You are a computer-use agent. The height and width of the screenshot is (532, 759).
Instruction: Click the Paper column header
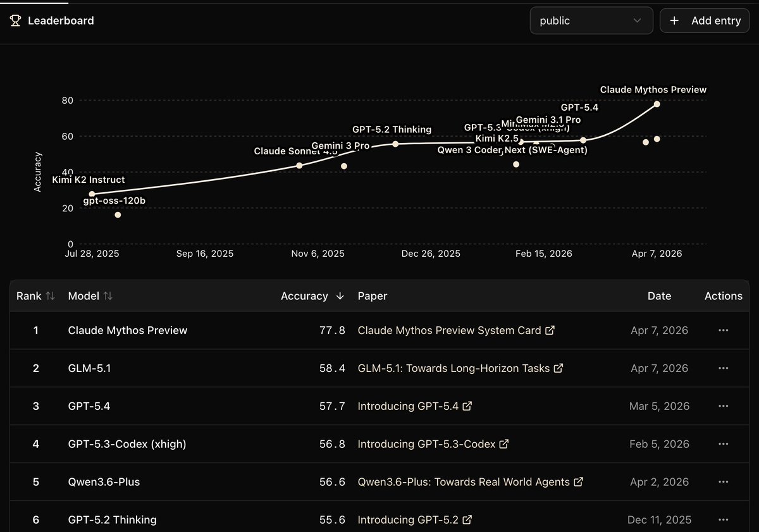373,296
